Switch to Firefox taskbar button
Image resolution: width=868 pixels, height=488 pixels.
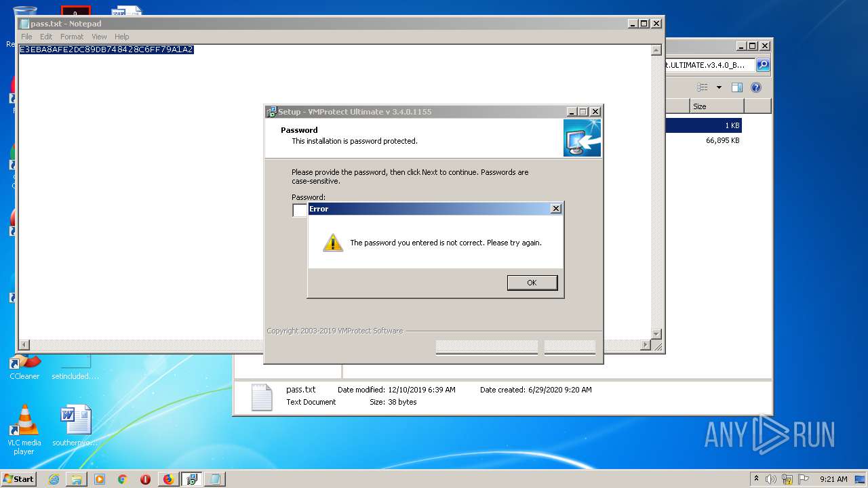tap(168, 479)
